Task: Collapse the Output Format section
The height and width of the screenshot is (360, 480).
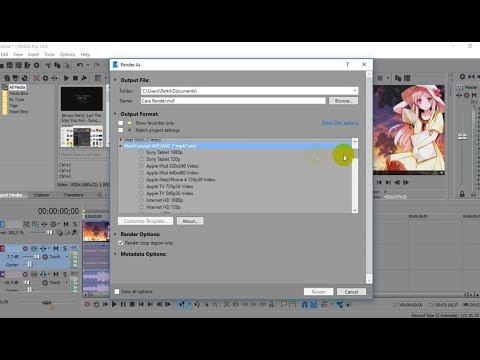Action: click(116, 114)
